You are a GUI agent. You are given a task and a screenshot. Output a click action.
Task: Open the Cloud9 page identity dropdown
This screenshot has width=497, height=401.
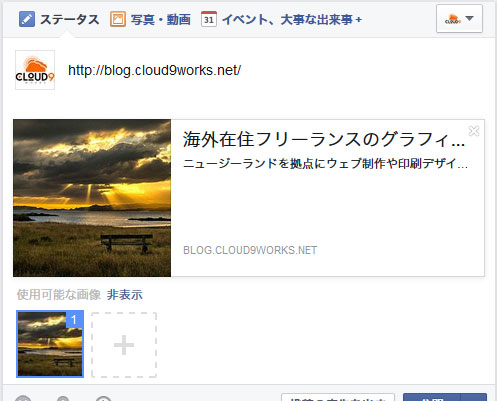(x=459, y=19)
